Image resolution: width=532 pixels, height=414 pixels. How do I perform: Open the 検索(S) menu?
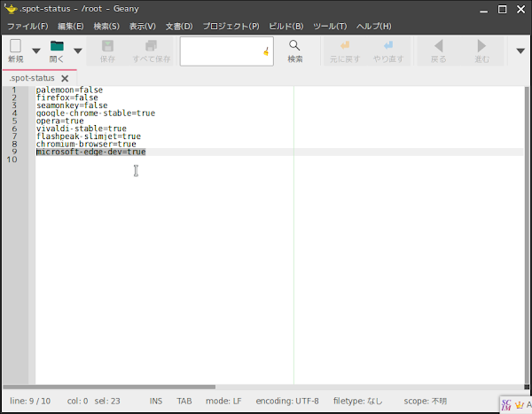point(106,26)
